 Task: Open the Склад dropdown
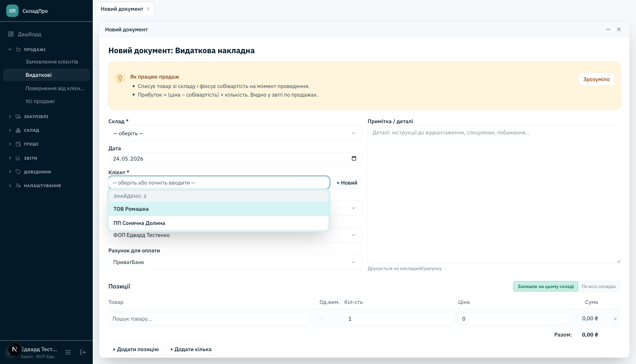(235, 133)
